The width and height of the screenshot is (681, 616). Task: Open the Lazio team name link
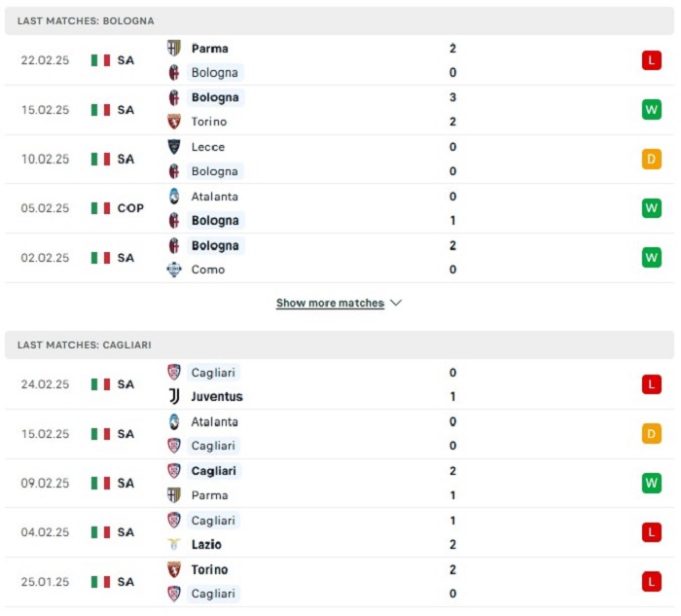click(x=207, y=545)
